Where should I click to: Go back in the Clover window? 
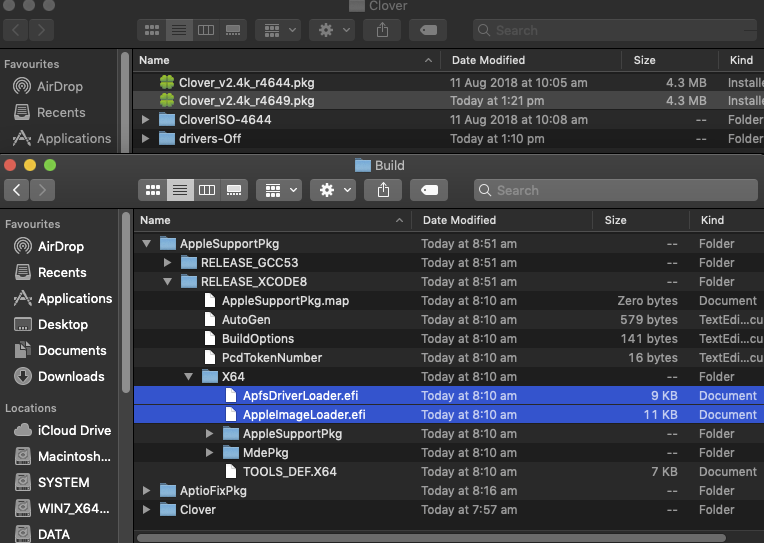click(16, 30)
